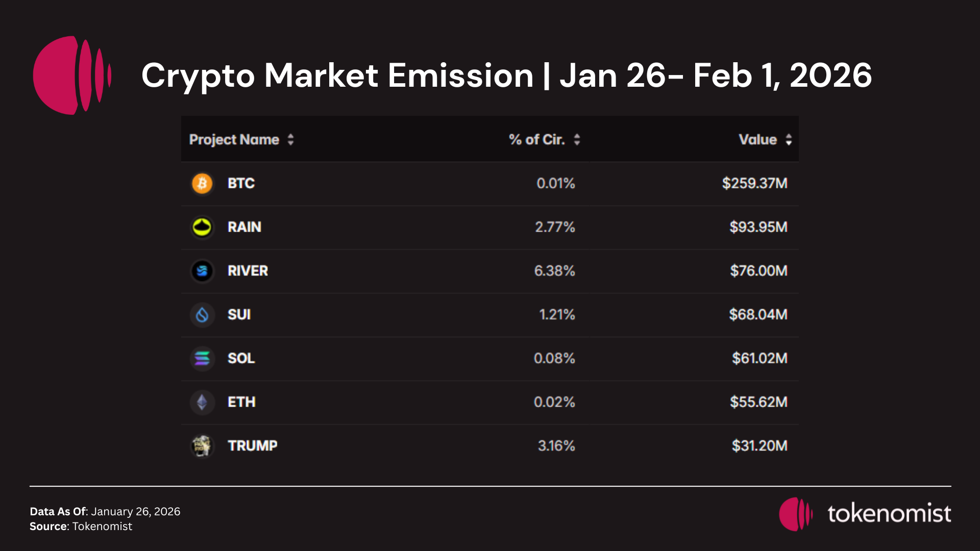The height and width of the screenshot is (551, 980).
Task: Click the Ethereum diamond icon
Action: coord(202,403)
